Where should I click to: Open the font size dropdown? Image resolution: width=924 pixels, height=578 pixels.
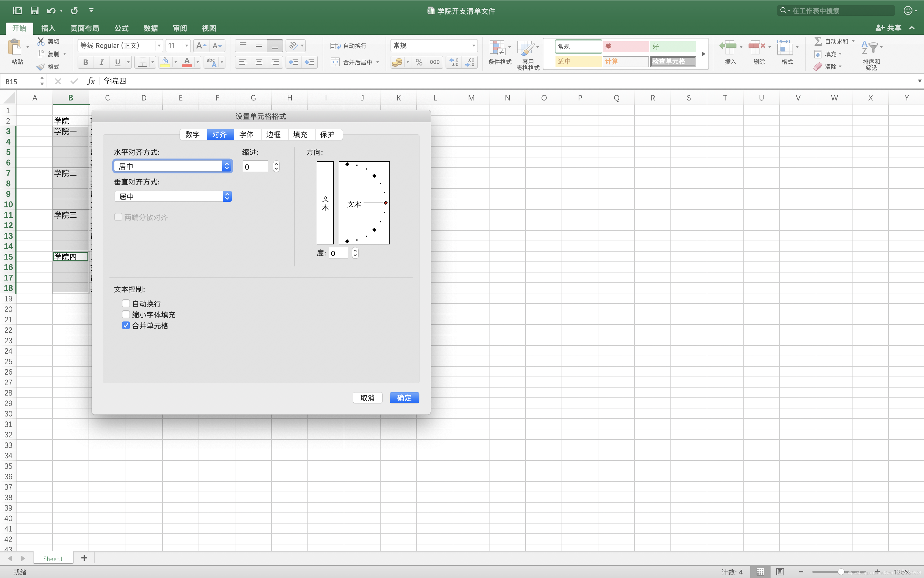tap(187, 46)
